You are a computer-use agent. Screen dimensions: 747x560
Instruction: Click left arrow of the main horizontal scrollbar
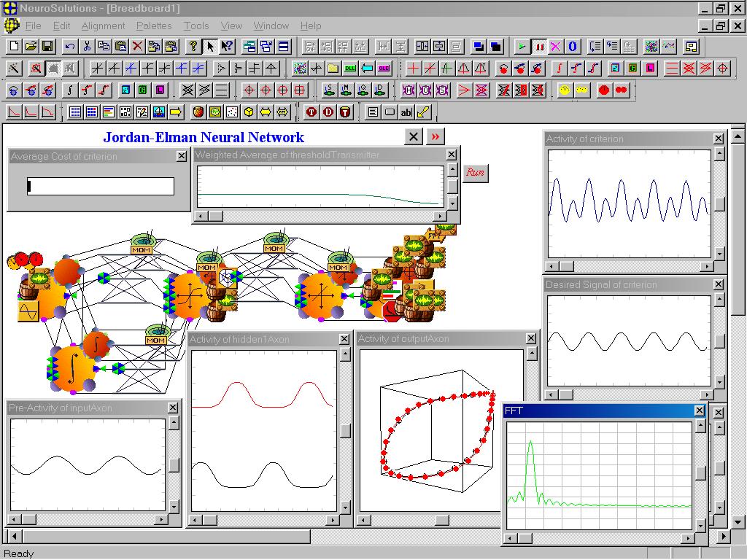click(x=14, y=536)
